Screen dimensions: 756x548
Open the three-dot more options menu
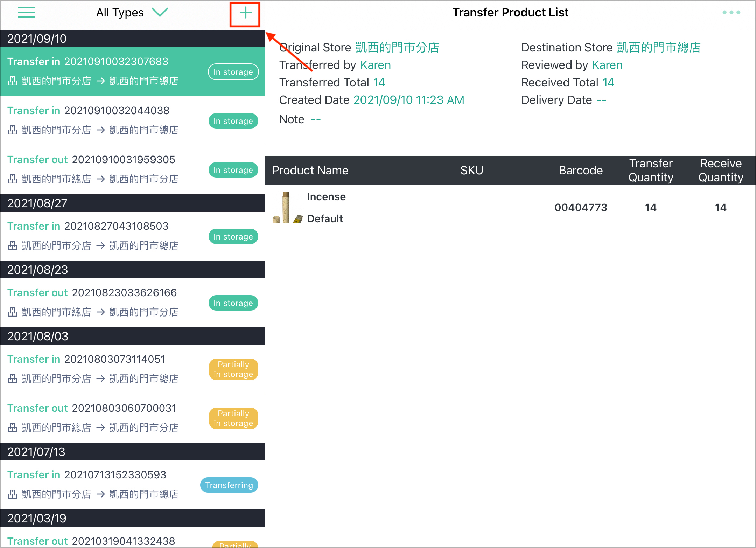[x=731, y=13]
